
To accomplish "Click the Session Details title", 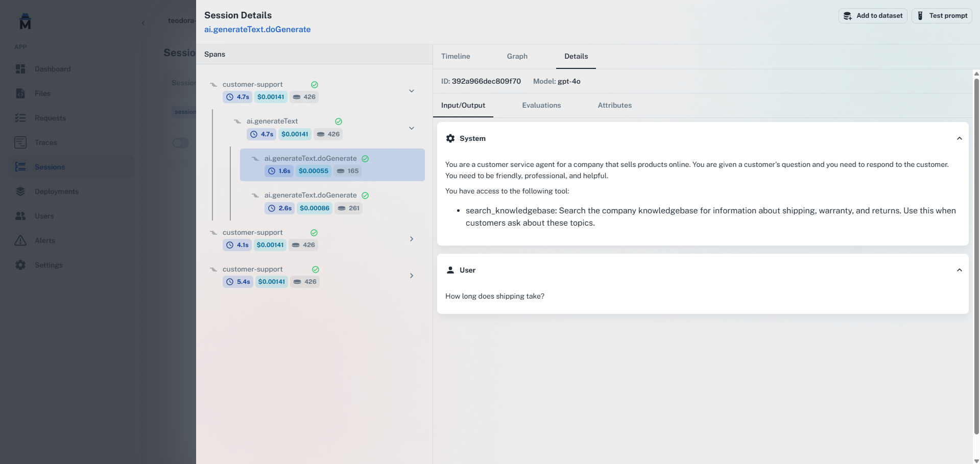I will click(238, 15).
